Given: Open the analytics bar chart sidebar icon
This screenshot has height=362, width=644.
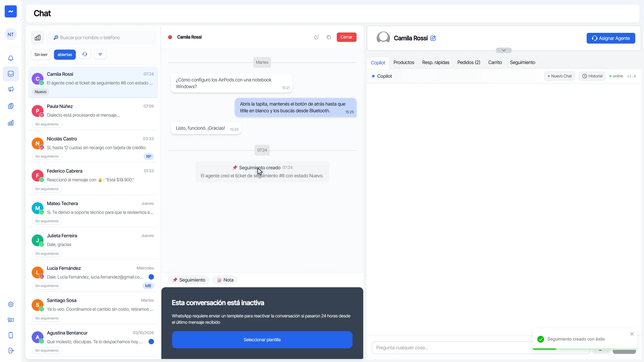Looking at the screenshot, I should point(11,123).
